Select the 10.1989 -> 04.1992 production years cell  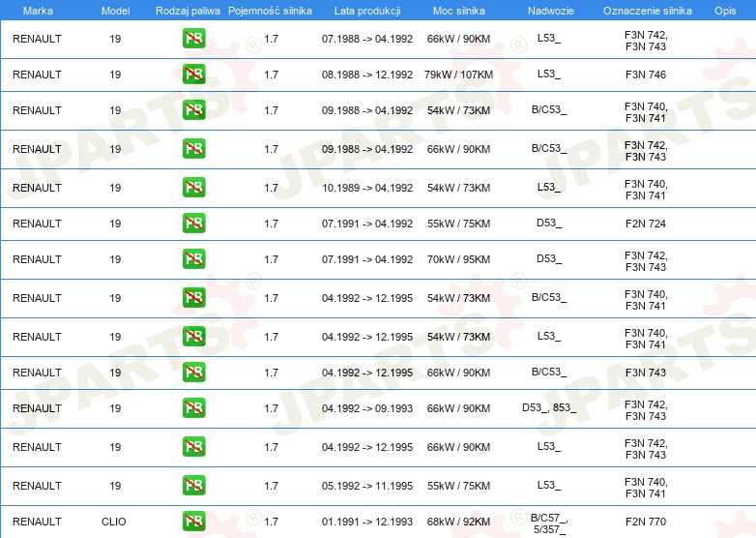367,188
